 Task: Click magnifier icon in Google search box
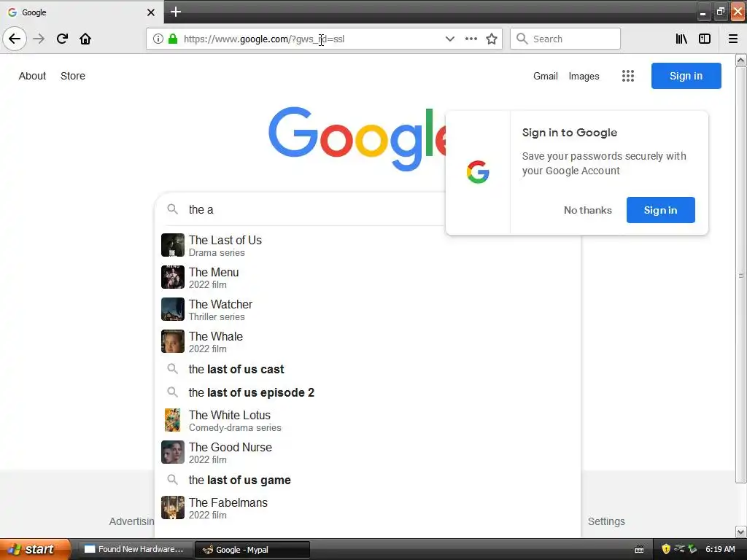[x=172, y=209]
